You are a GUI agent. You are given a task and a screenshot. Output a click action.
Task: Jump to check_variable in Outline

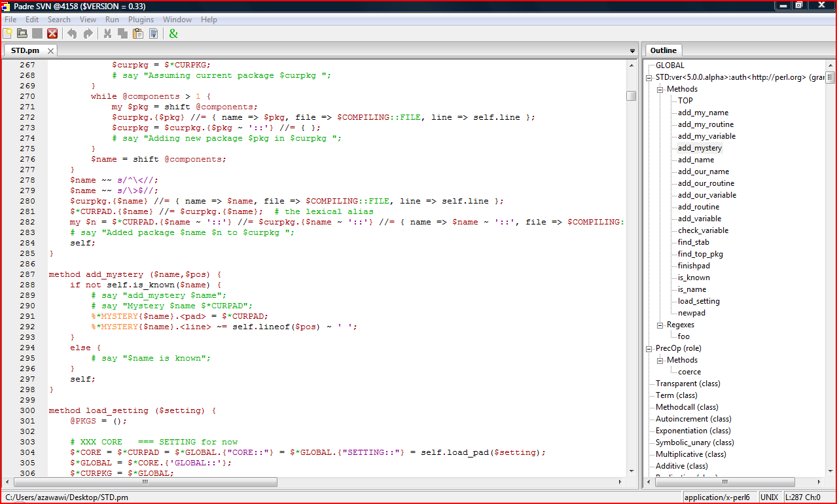703,230
